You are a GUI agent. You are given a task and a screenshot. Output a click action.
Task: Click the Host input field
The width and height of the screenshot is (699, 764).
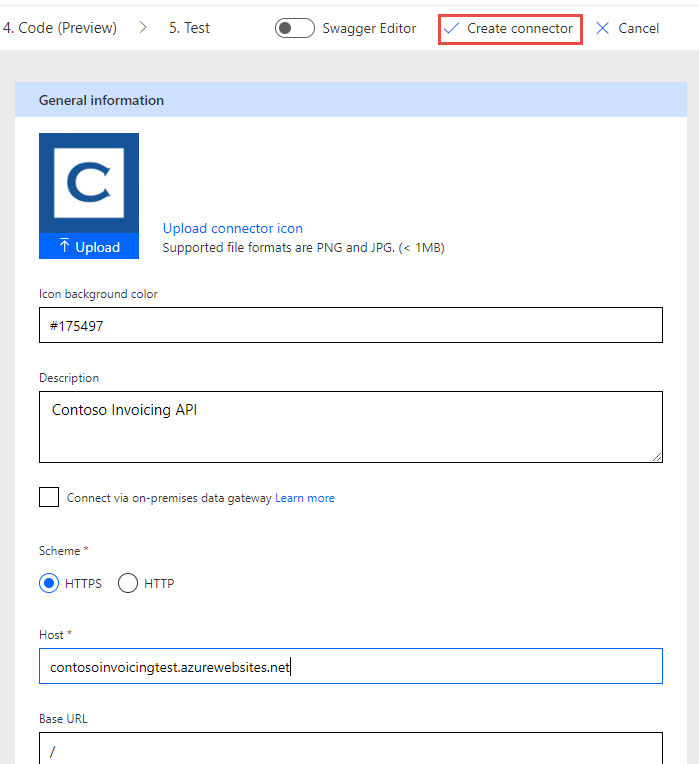click(x=351, y=666)
